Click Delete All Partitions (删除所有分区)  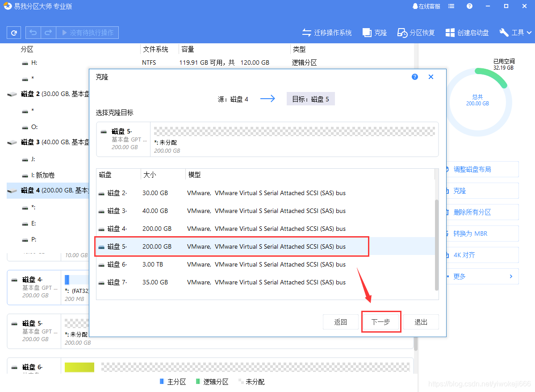pyautogui.click(x=482, y=212)
